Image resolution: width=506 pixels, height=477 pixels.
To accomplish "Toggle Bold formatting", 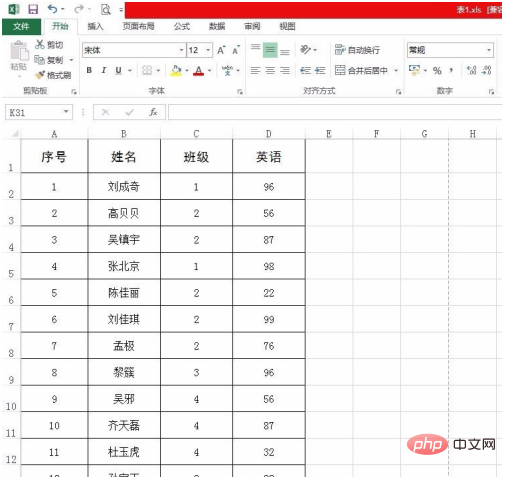I will tap(89, 70).
